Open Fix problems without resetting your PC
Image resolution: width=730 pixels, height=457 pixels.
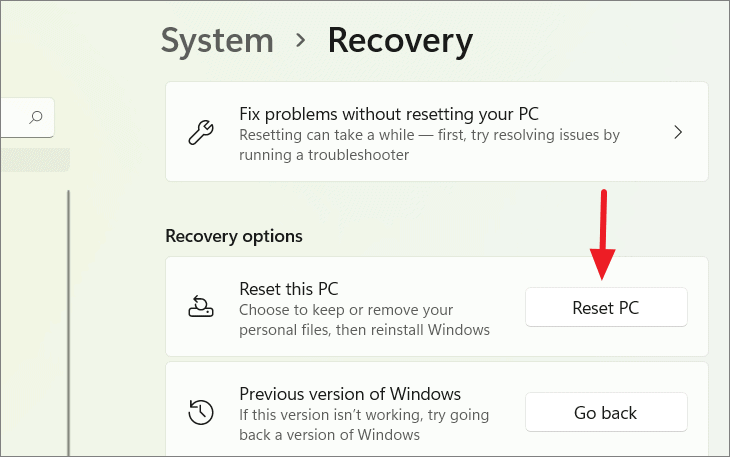pyautogui.click(x=437, y=132)
